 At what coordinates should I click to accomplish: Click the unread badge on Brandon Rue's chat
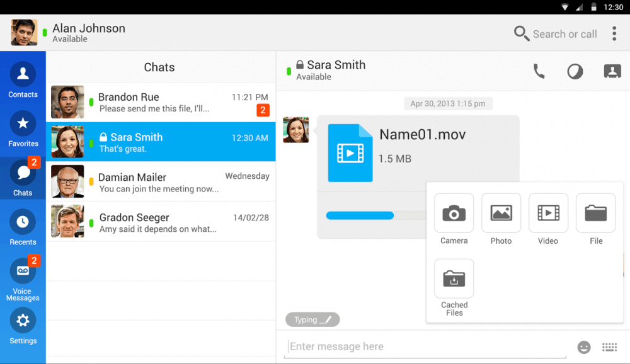[263, 110]
